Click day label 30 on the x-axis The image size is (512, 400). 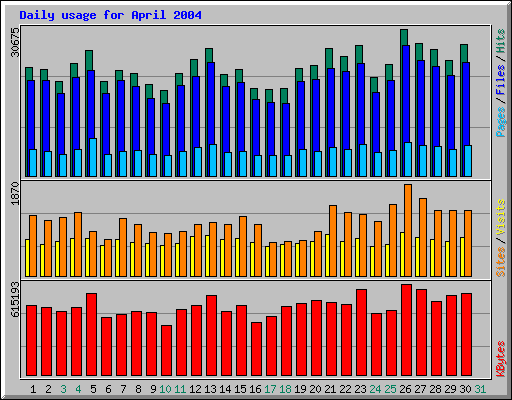[x=465, y=389]
